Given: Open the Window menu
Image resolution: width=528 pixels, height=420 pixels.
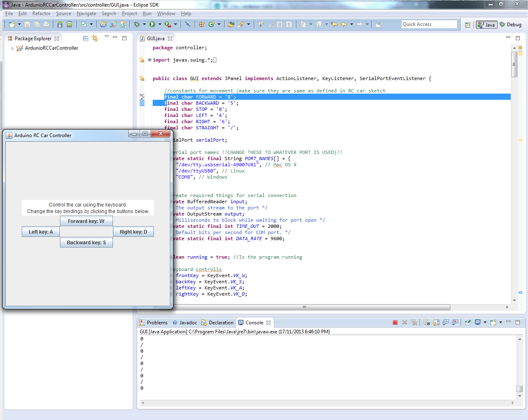Looking at the screenshot, I should pos(166,14).
